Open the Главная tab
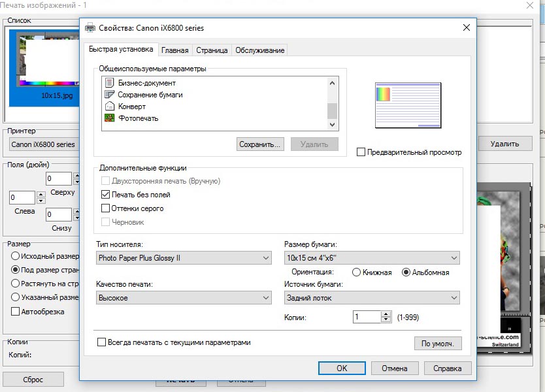 (175, 50)
